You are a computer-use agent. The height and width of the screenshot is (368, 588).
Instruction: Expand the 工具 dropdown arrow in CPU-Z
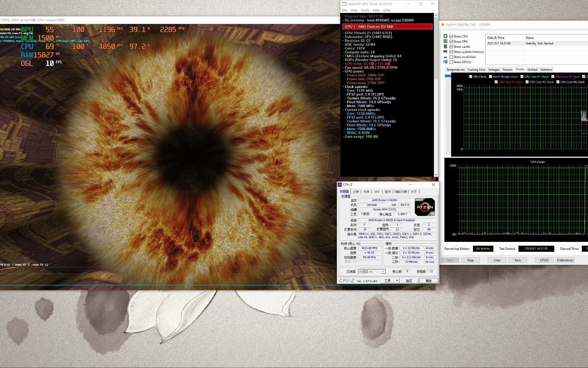pos(397,280)
